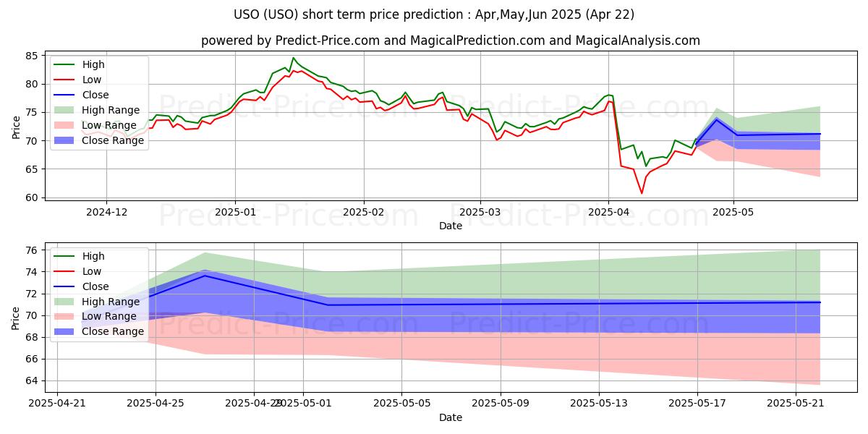Click the powered by Predict-Price.com subtitle

pos(451,41)
